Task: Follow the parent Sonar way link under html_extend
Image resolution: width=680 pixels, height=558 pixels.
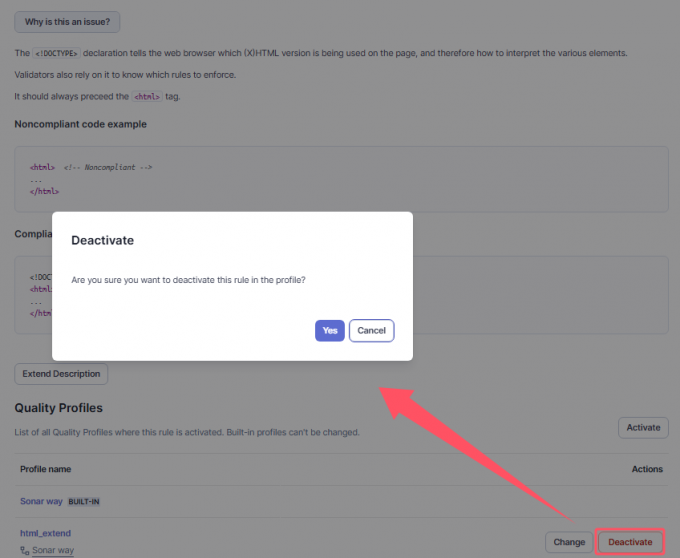Action: (53, 550)
